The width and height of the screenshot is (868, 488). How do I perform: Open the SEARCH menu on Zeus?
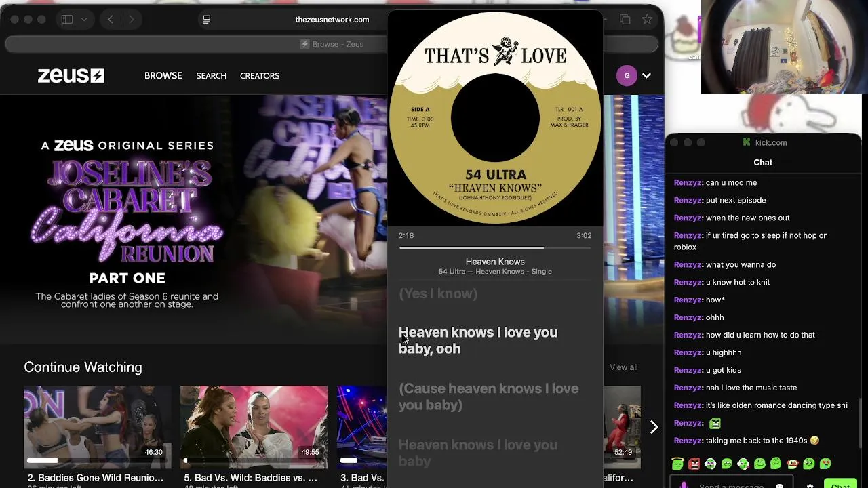212,76
